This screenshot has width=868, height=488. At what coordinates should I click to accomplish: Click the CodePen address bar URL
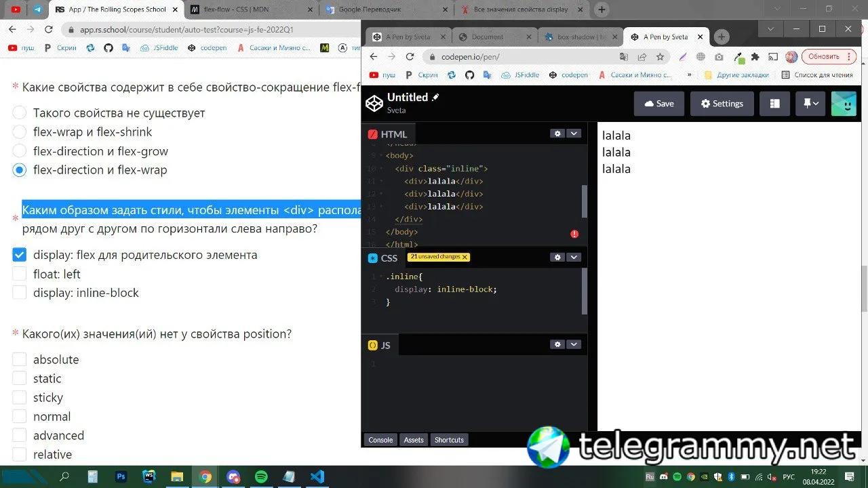point(470,57)
